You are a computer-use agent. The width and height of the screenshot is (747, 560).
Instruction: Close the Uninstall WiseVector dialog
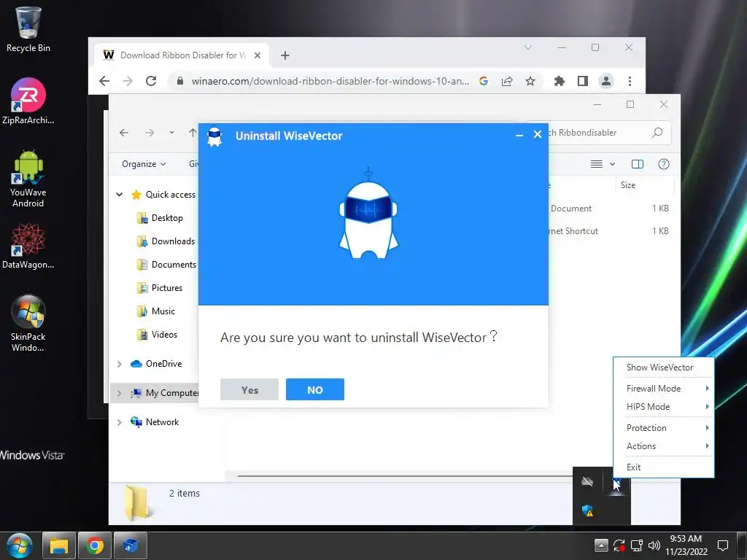[538, 135]
